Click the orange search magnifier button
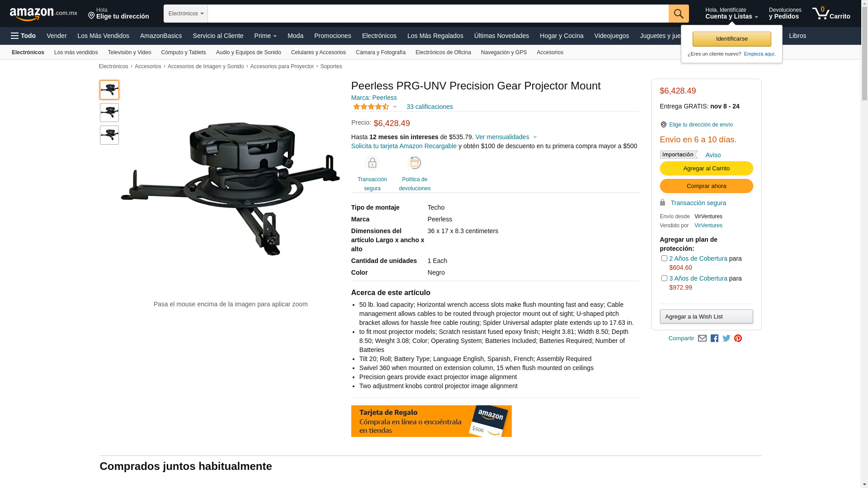The image size is (868, 488). (x=679, y=14)
